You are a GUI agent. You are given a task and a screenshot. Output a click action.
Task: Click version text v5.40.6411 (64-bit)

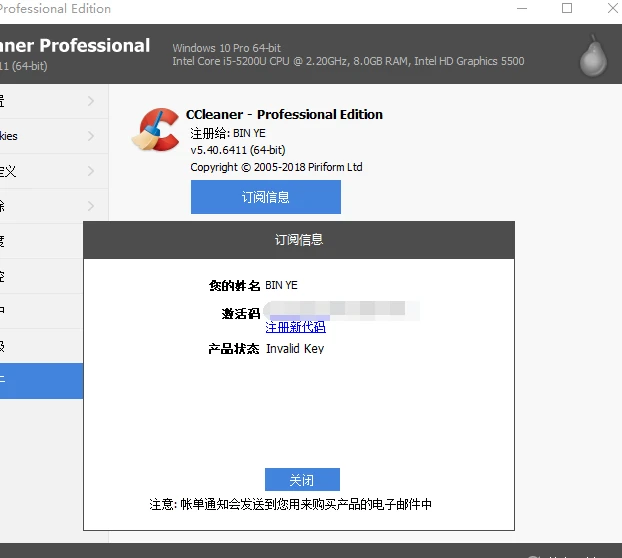(238, 150)
